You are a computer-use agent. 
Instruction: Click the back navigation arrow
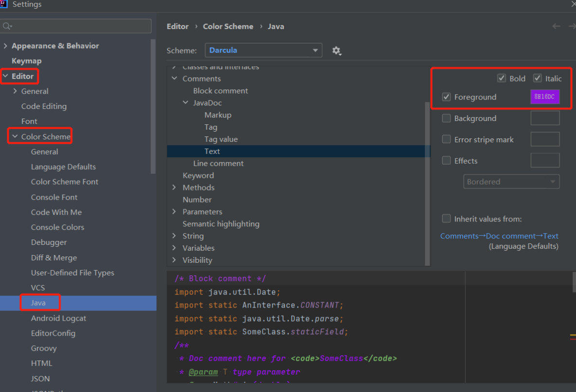(x=556, y=26)
